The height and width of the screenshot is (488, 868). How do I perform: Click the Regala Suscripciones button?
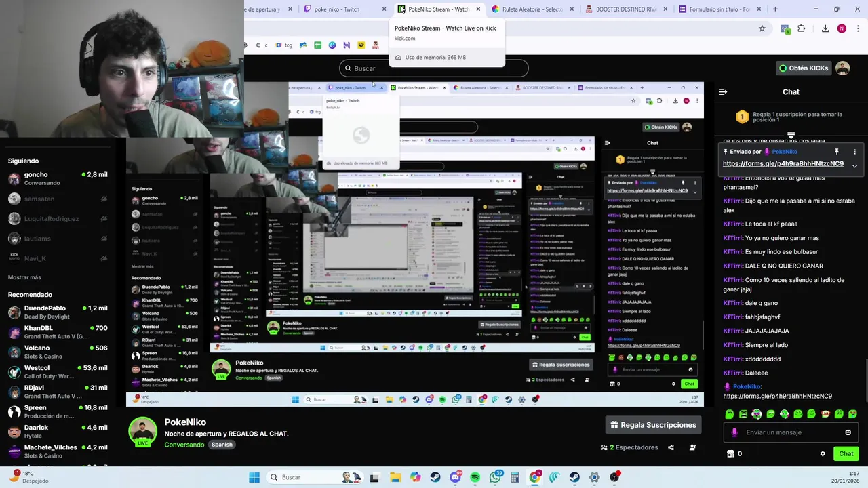(653, 425)
